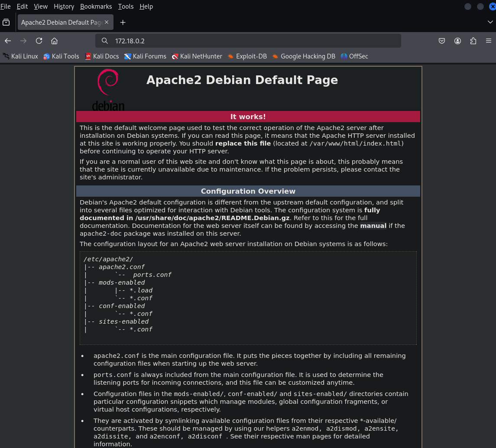Click 'conf-enabled' in the config tree

coord(122,306)
